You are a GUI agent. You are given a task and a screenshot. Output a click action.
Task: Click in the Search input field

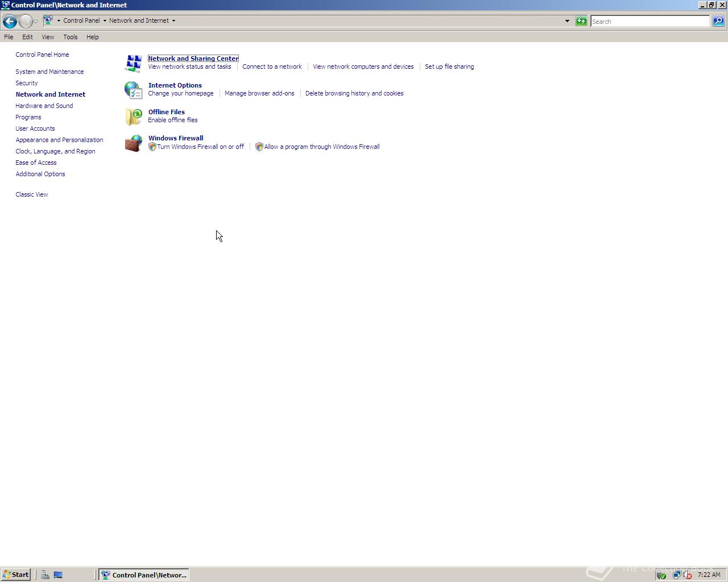point(650,21)
